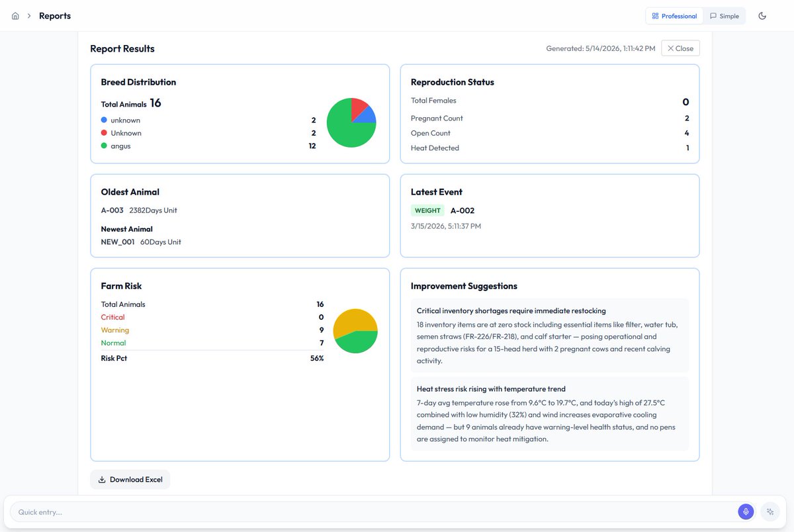Download the report as Excel

pyautogui.click(x=130, y=480)
